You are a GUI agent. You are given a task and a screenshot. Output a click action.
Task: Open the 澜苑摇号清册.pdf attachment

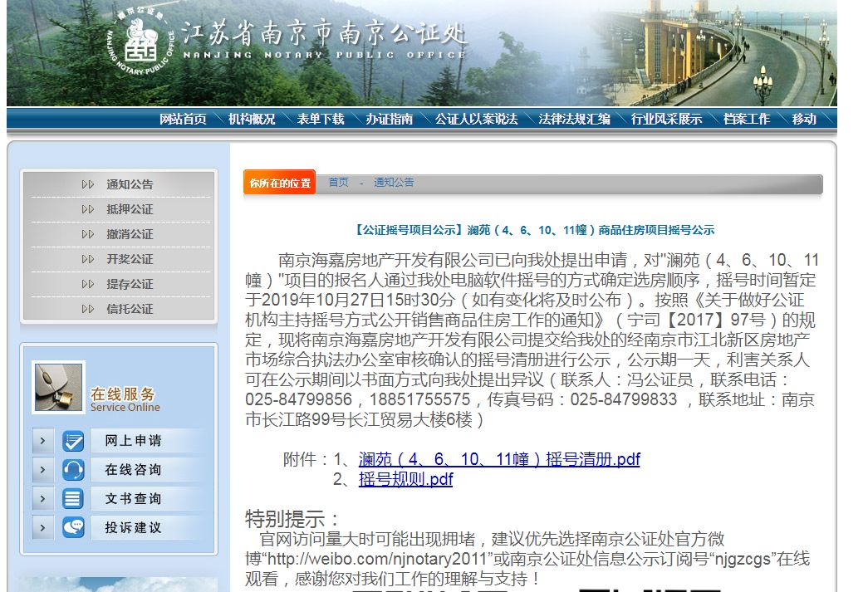tap(499, 459)
